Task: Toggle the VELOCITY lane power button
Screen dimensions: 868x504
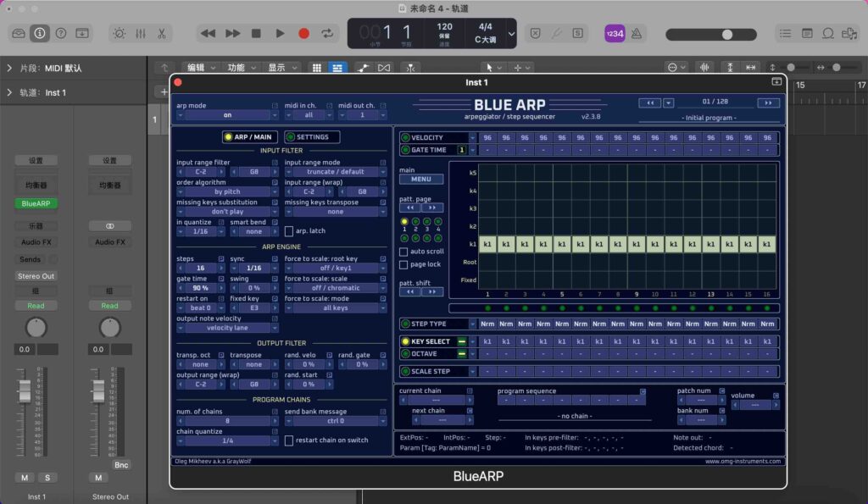Action: [406, 138]
